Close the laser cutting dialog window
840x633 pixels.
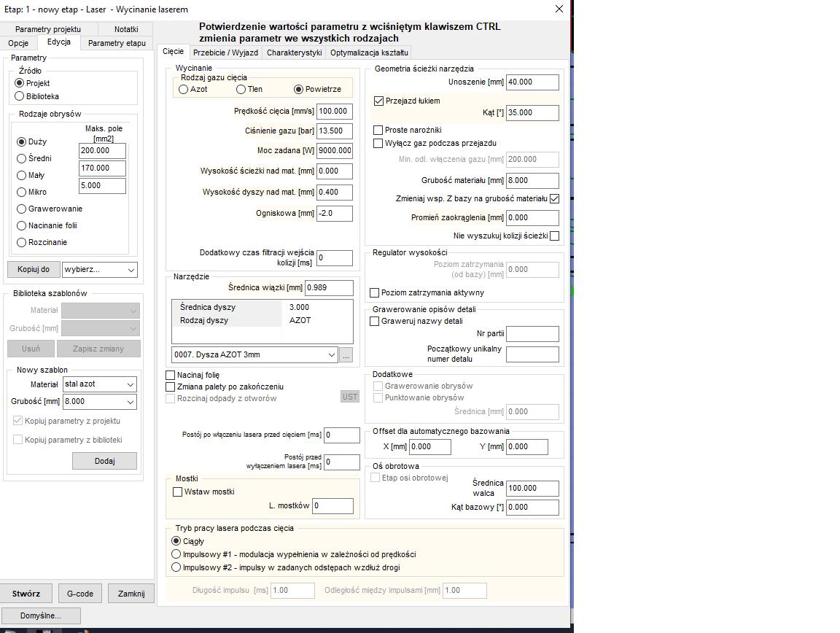(x=559, y=9)
